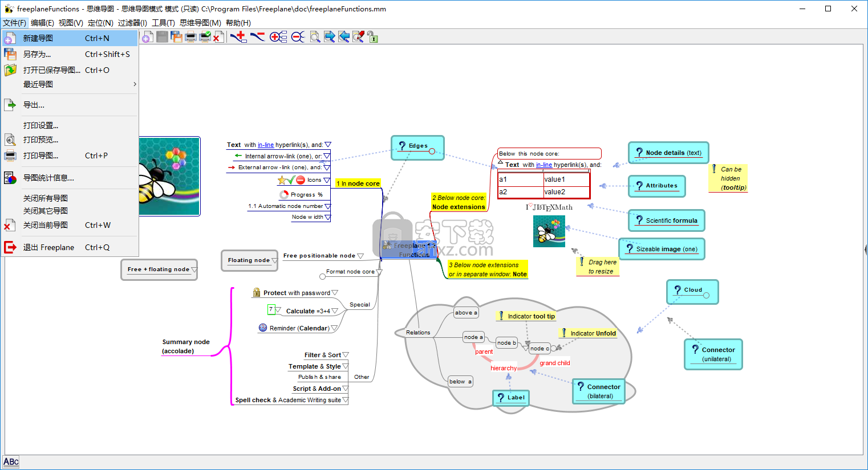The height and width of the screenshot is (470, 868).
Task: Choose 退出 Freeplane menu entry
Action: pos(70,247)
